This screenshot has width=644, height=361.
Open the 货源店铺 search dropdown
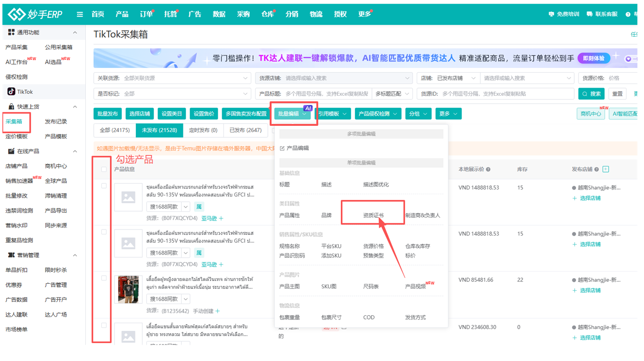click(334, 78)
